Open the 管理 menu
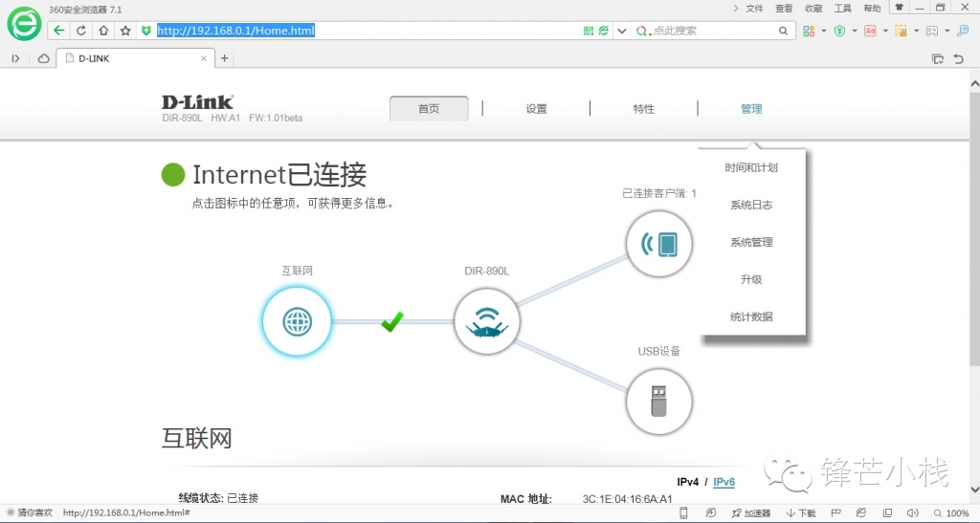This screenshot has width=980, height=523. tap(751, 109)
